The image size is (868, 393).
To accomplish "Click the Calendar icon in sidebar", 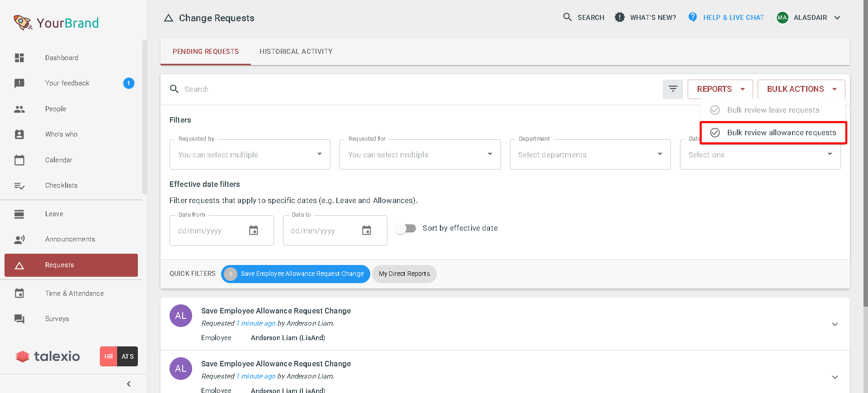I will 19,160.
